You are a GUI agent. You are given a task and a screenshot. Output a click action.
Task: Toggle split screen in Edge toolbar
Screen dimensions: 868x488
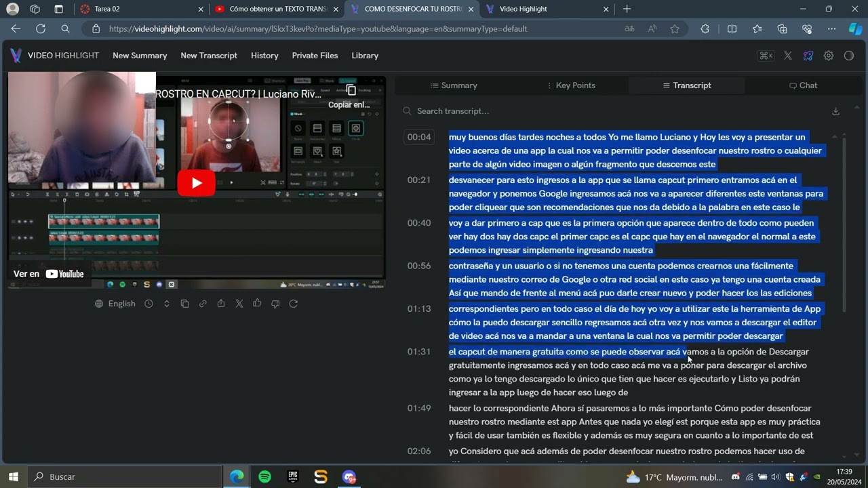[732, 29]
